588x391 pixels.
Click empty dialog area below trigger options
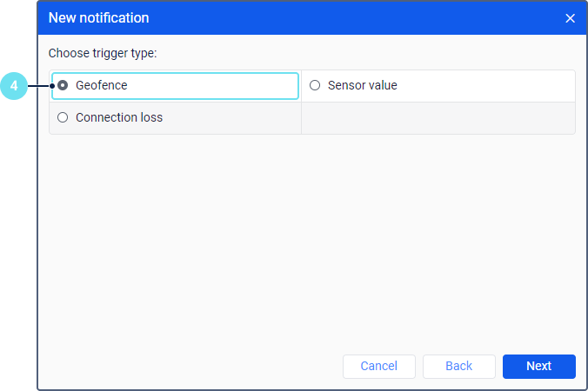[x=311, y=235]
